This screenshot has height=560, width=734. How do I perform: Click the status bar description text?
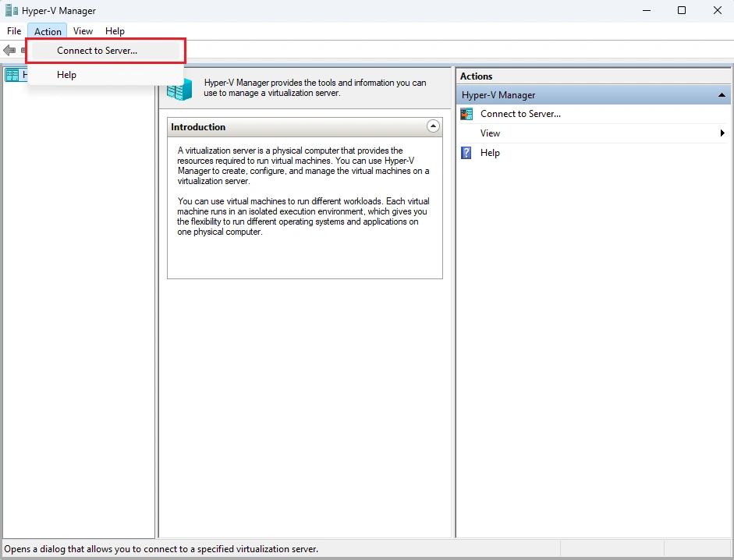coord(161,549)
